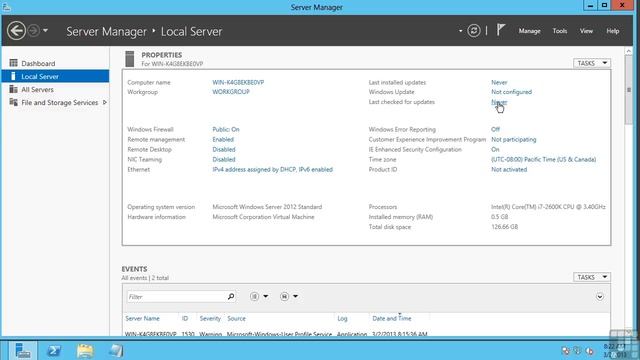Screen dimensions: 640x360
Task: Click the 126.66 GB disk space value
Action: tap(504, 227)
